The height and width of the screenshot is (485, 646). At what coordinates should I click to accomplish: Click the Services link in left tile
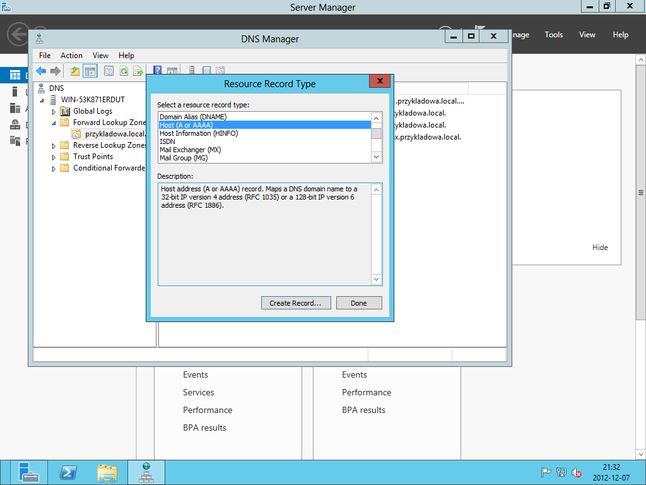pyautogui.click(x=198, y=392)
